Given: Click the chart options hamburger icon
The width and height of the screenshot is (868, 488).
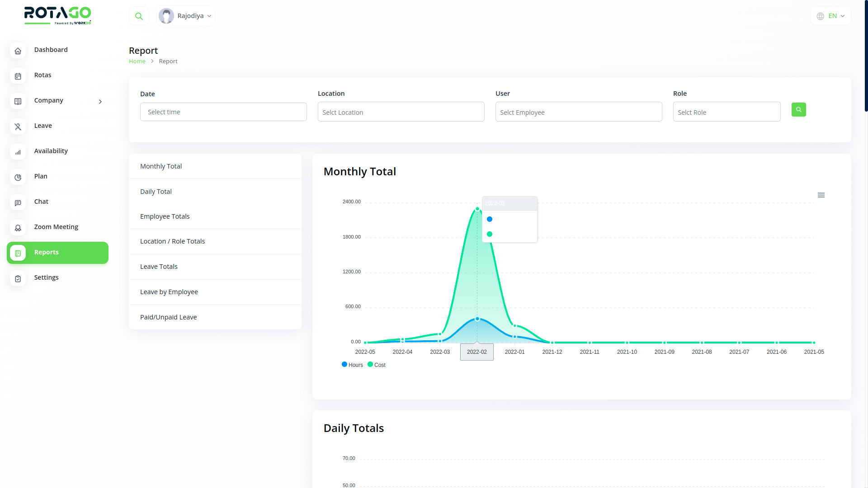Looking at the screenshot, I should coord(821,195).
